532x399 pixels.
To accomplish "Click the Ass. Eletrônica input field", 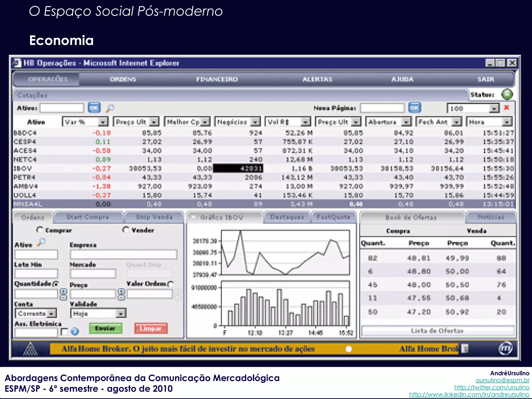I will click(x=36, y=332).
